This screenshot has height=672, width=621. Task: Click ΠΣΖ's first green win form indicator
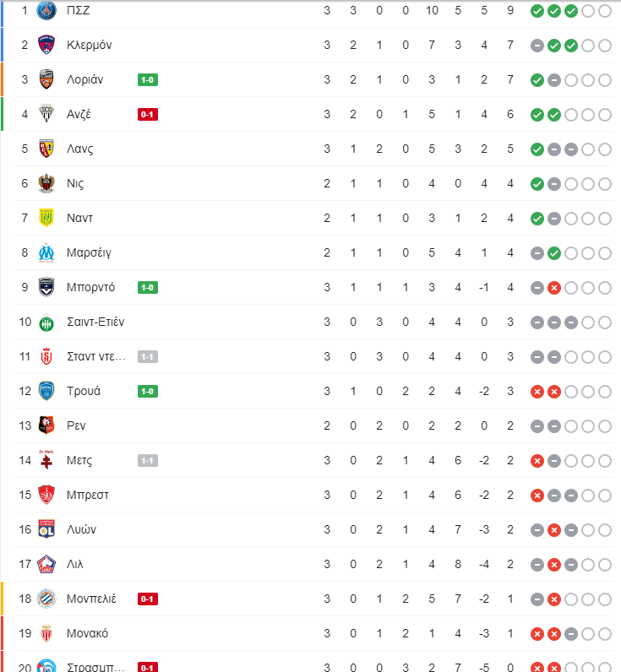pyautogui.click(x=537, y=11)
